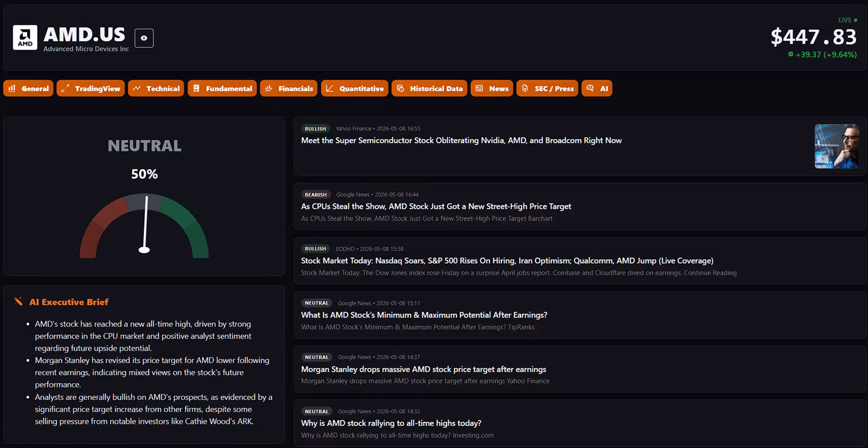Viewport: 868px width, 448px height.
Task: Click the Barchart summary line under the CPUs headline
Action: [427, 218]
